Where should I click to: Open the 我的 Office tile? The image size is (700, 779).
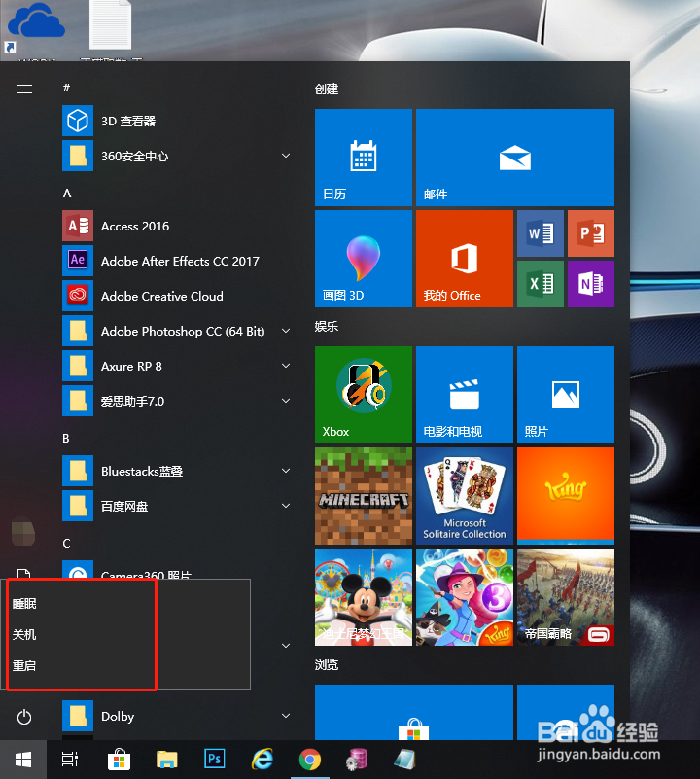pos(464,259)
